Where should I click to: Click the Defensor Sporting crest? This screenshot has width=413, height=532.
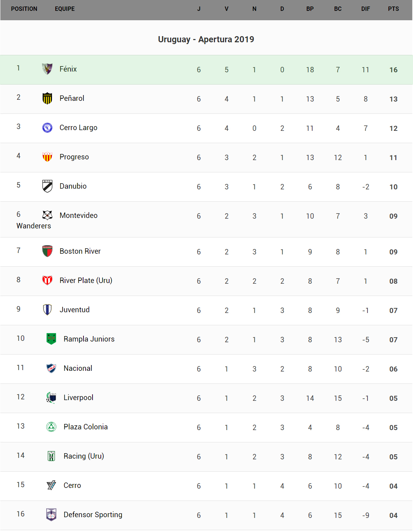51,514
